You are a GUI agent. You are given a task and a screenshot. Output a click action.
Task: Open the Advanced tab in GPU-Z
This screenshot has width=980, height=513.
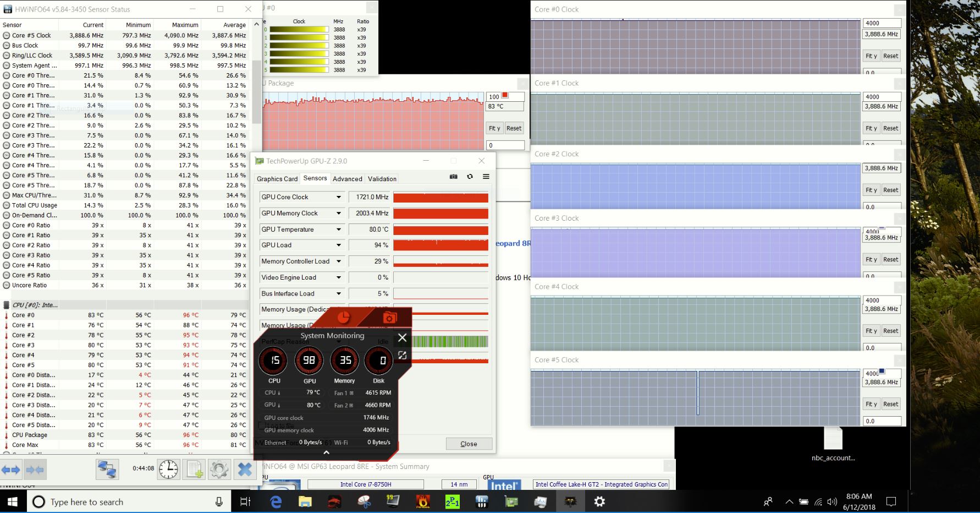pos(348,179)
